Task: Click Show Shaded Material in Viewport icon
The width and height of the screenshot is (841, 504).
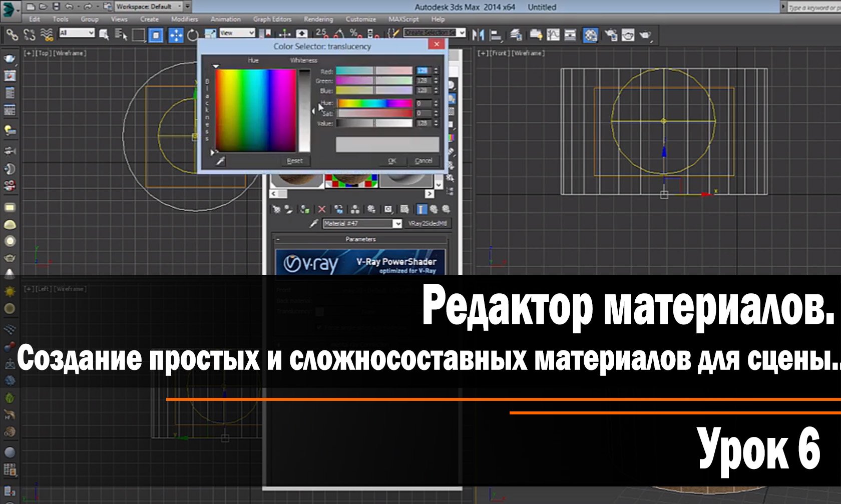Action: pos(404,209)
